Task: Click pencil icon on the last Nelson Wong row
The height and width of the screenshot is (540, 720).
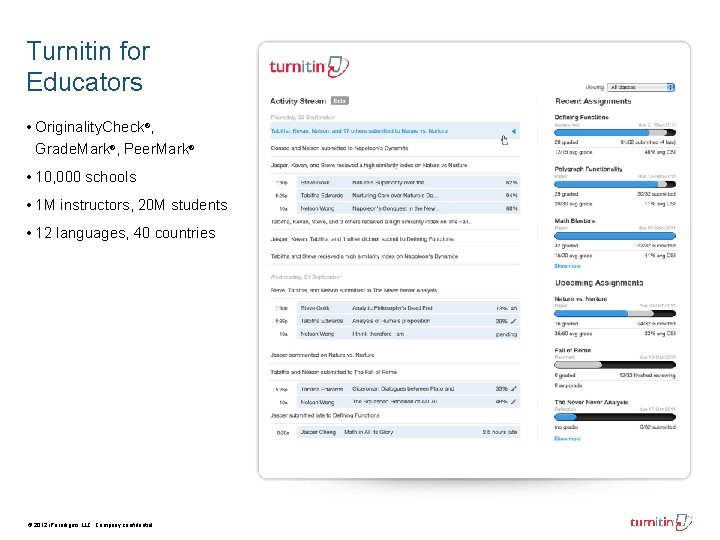Action: [x=514, y=402]
